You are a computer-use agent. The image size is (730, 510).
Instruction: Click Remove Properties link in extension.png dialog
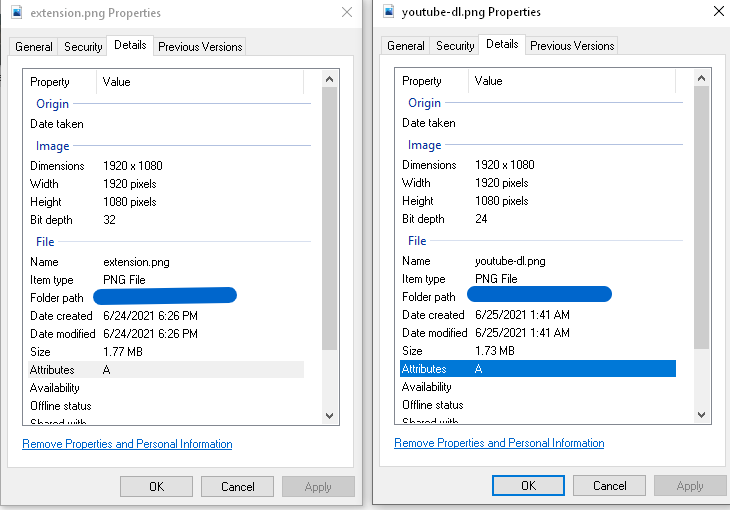click(127, 444)
